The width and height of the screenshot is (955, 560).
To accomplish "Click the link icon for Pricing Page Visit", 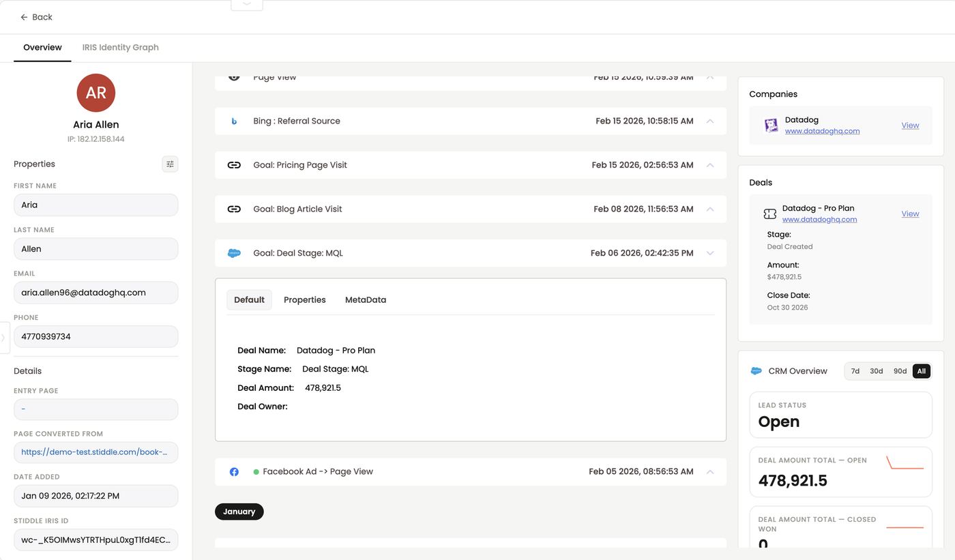I will coord(234,165).
